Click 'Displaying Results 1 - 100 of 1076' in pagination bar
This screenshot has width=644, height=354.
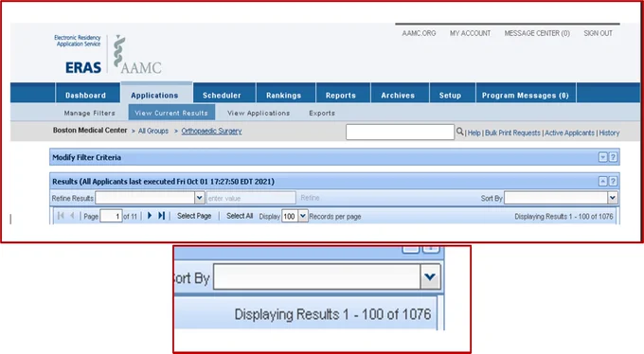pyautogui.click(x=563, y=216)
